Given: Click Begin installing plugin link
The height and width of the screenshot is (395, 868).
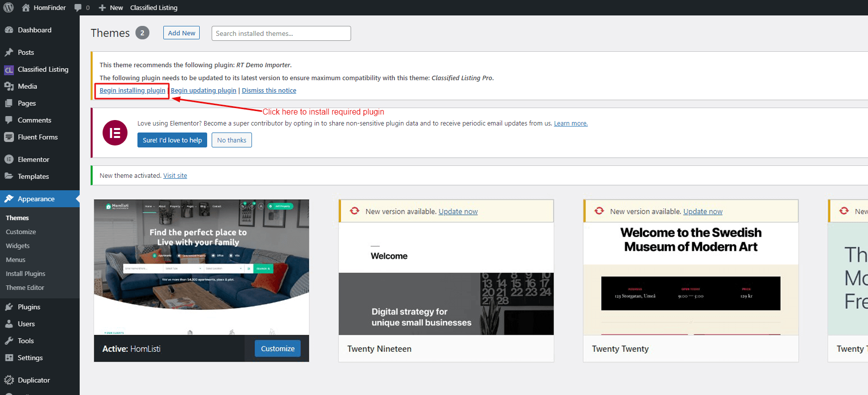Looking at the screenshot, I should (132, 90).
